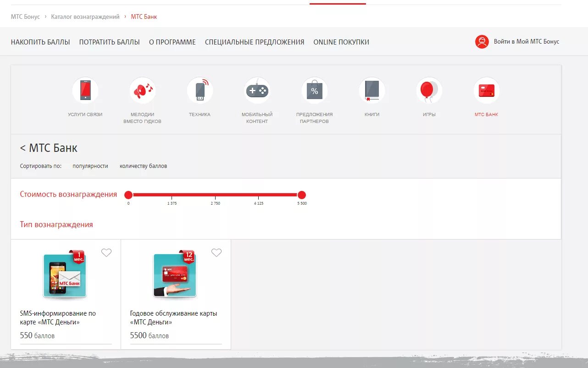Open the Игры balloon icon
This screenshot has height=368, width=588.
click(429, 90)
